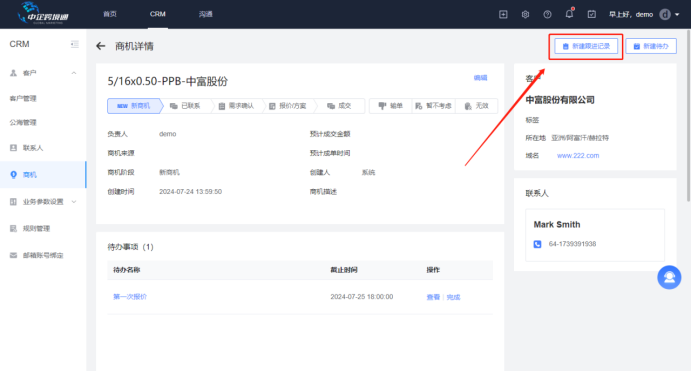
Task: Click the Mark Smith contact card
Action: click(594, 235)
